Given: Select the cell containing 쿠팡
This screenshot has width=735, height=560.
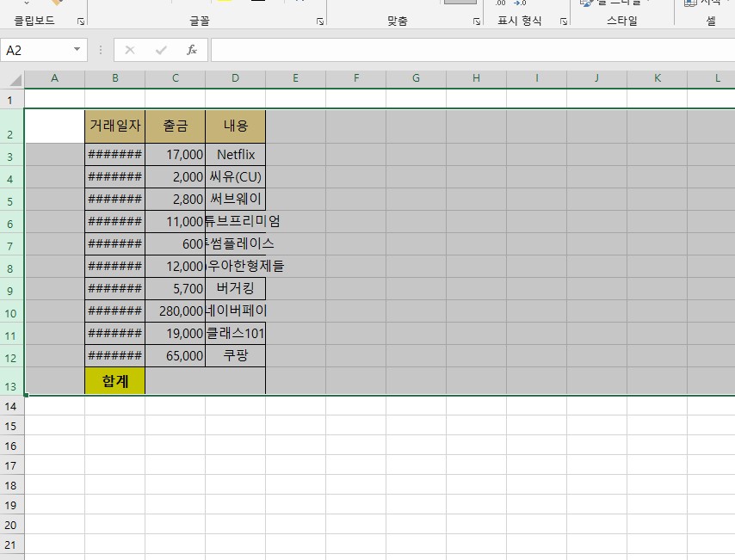Looking at the screenshot, I should click(235, 355).
